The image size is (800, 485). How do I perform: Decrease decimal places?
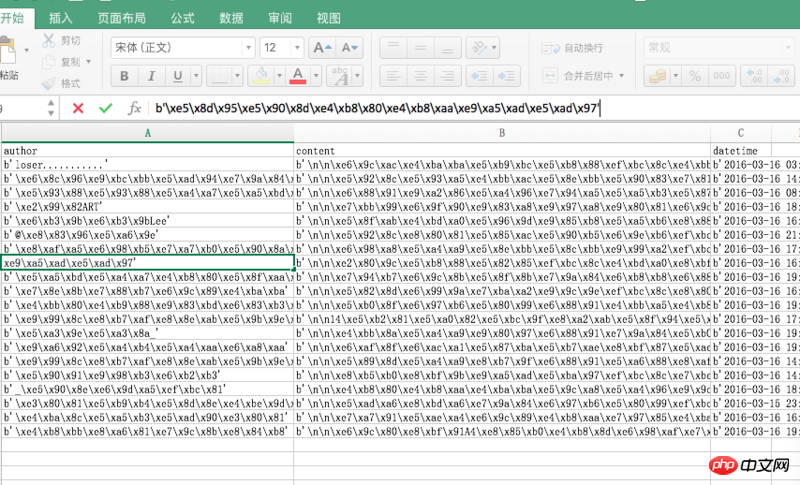(782, 76)
